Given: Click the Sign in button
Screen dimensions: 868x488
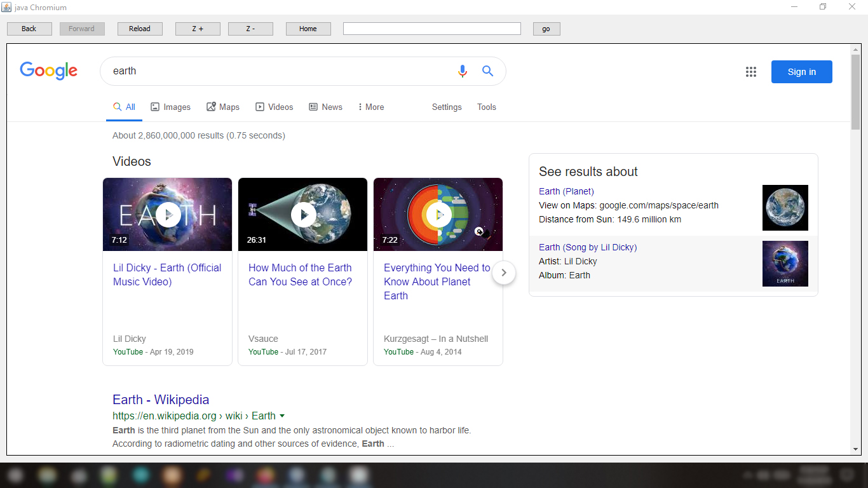Looking at the screenshot, I should (802, 72).
